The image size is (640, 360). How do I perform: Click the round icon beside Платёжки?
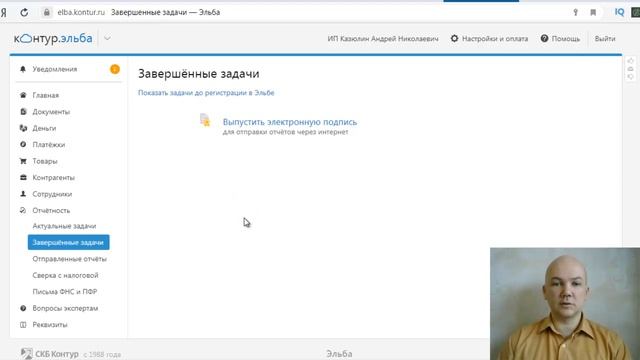pos(23,144)
